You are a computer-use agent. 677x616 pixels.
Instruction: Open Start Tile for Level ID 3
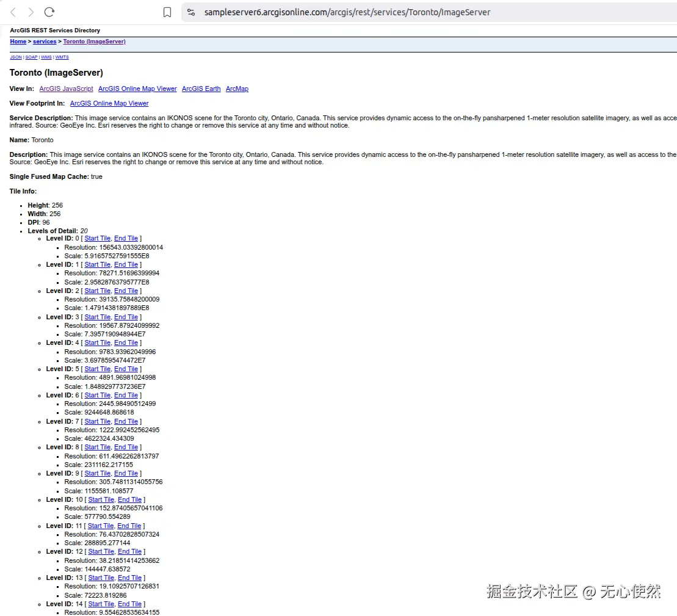click(98, 317)
